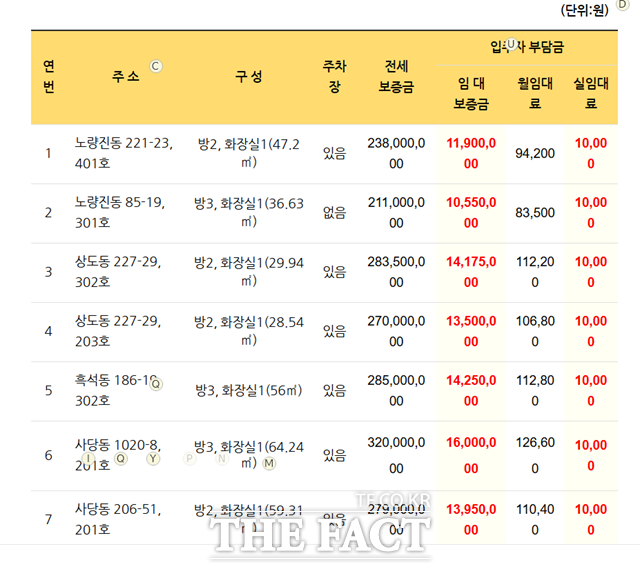Screen dimensions: 640x569
Task: Click actual rent '10,000' in row 1
Action: [591, 153]
